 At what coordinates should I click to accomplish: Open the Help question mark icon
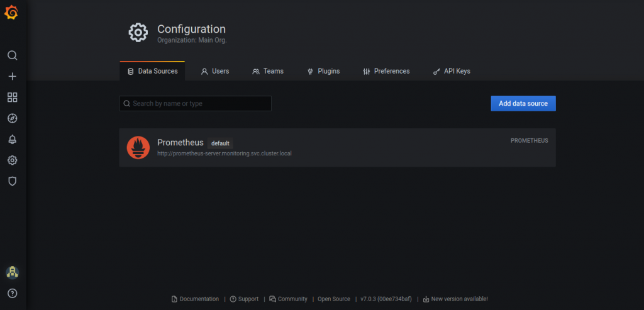(12, 293)
